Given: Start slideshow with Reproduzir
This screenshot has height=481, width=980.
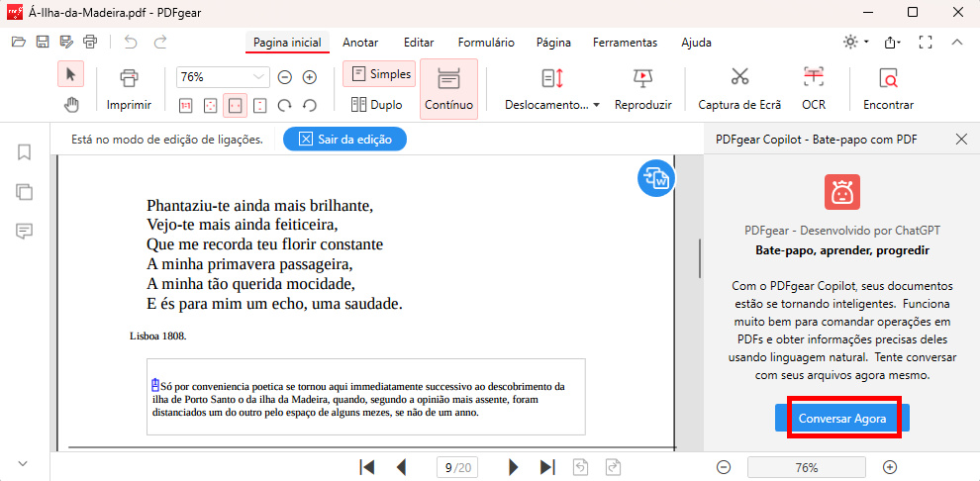Looking at the screenshot, I should 642,89.
